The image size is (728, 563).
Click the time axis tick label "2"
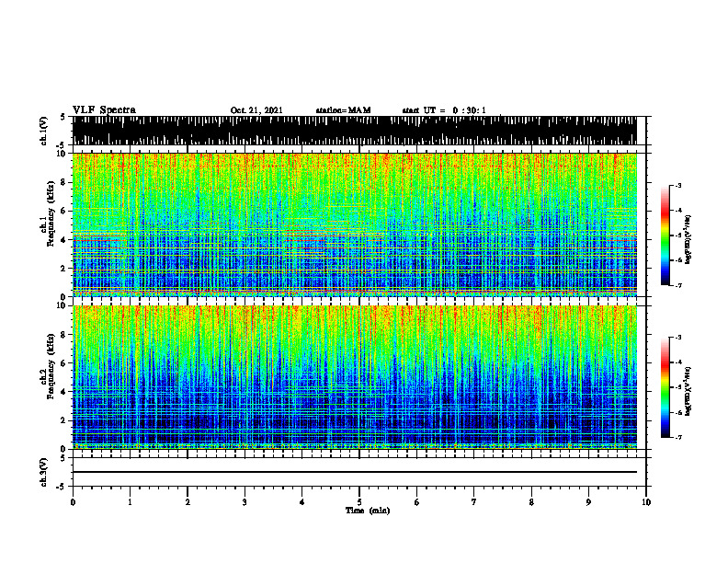click(x=188, y=502)
